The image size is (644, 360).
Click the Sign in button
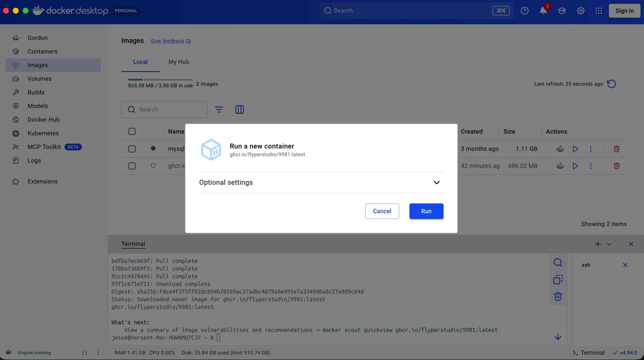click(x=624, y=11)
